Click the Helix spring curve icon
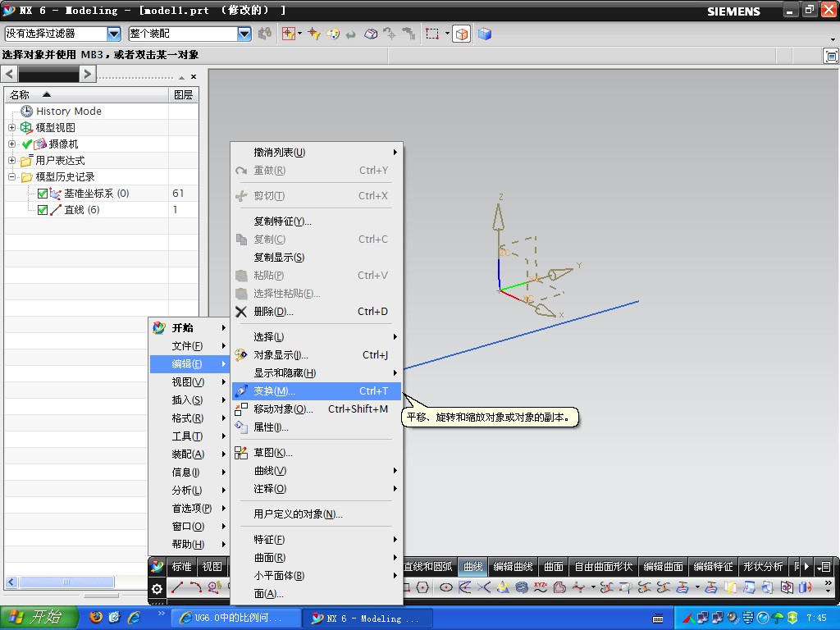 click(521, 587)
